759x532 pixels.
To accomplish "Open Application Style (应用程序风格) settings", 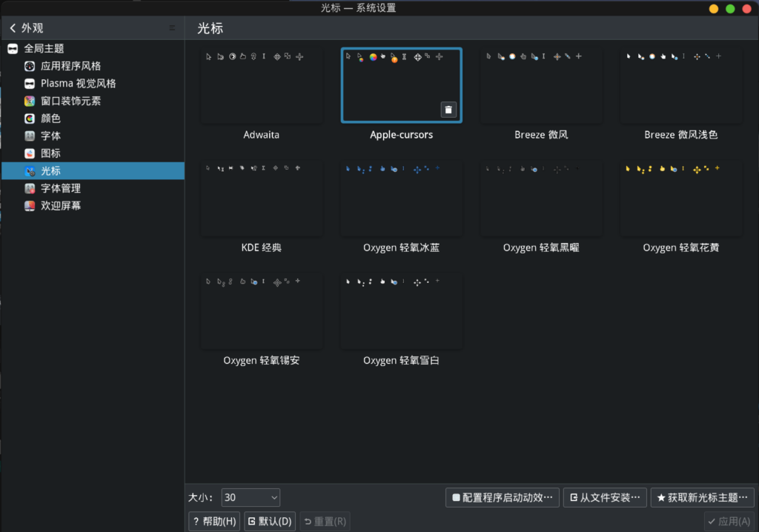I will pyautogui.click(x=92, y=66).
